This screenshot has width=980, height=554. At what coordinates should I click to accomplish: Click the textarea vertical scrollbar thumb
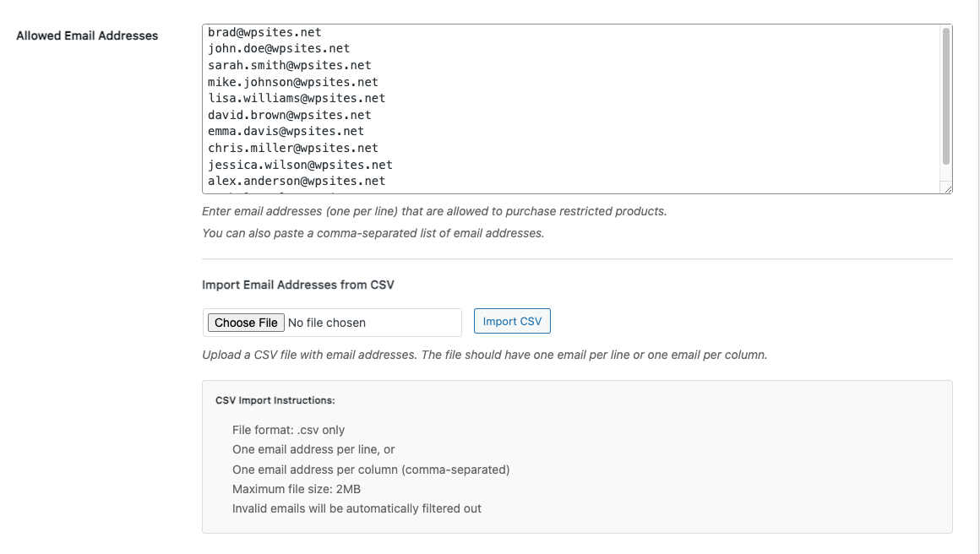pos(946,95)
